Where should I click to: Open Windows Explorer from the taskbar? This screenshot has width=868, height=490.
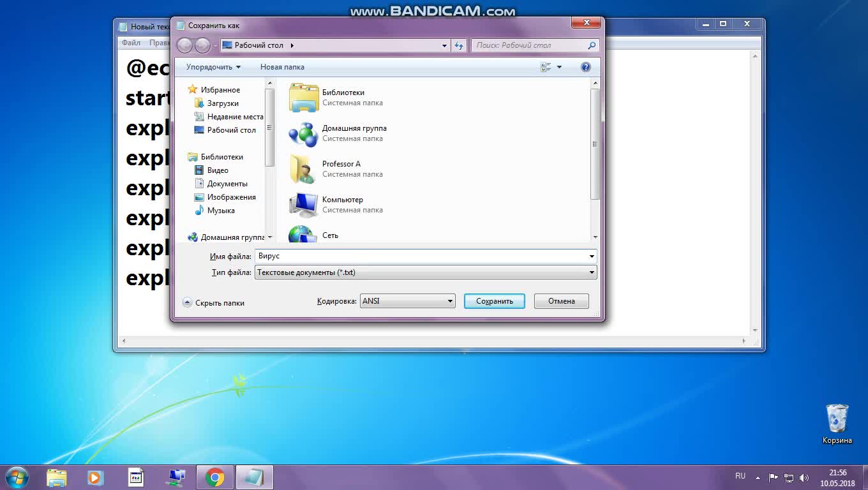[x=57, y=477]
